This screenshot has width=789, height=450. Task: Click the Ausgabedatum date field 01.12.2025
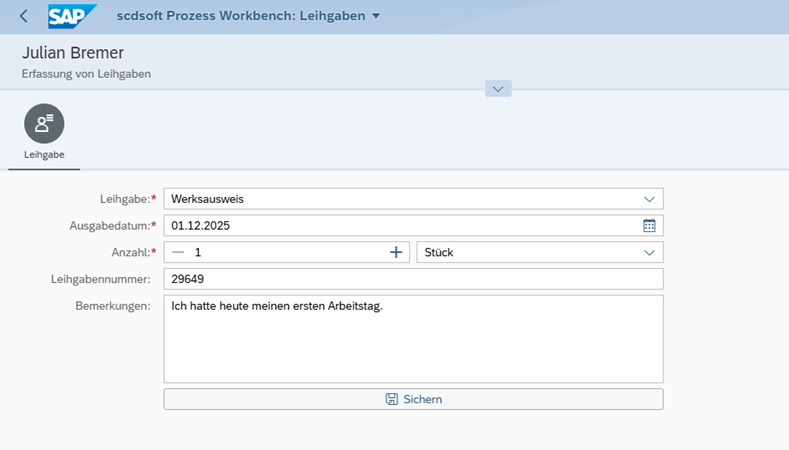pos(400,226)
